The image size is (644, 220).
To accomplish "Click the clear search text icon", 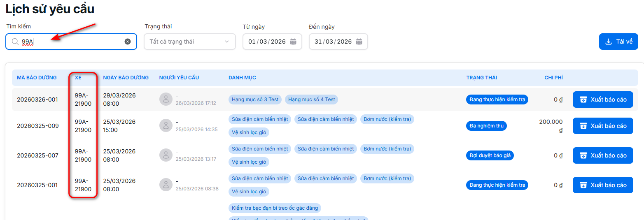I will coord(128,42).
